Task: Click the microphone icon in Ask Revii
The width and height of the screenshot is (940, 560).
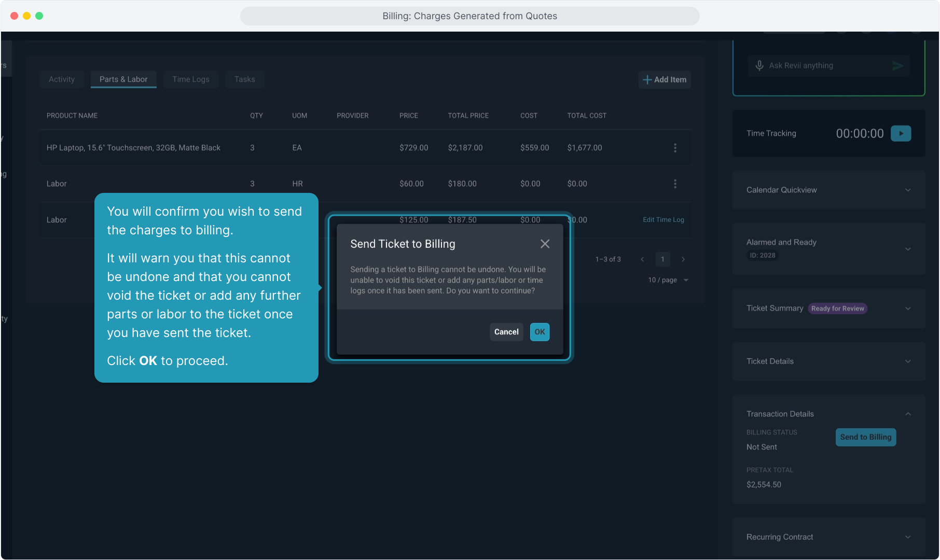Action: tap(759, 66)
